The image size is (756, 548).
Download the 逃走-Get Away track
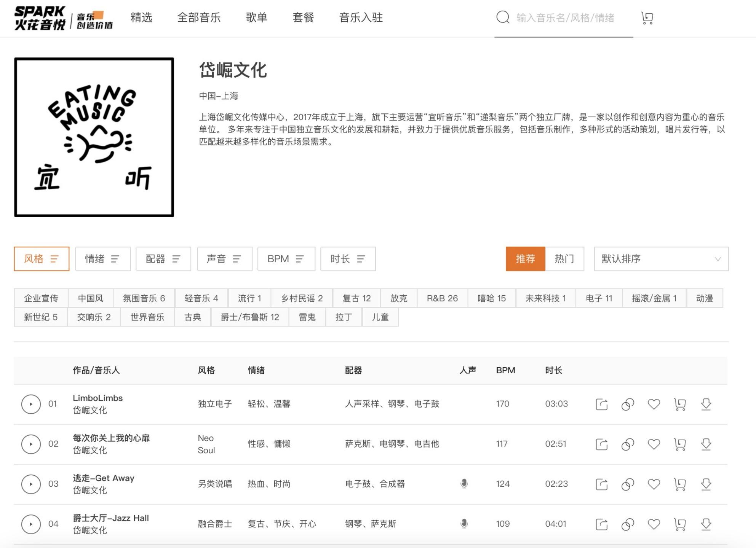pyautogui.click(x=706, y=484)
